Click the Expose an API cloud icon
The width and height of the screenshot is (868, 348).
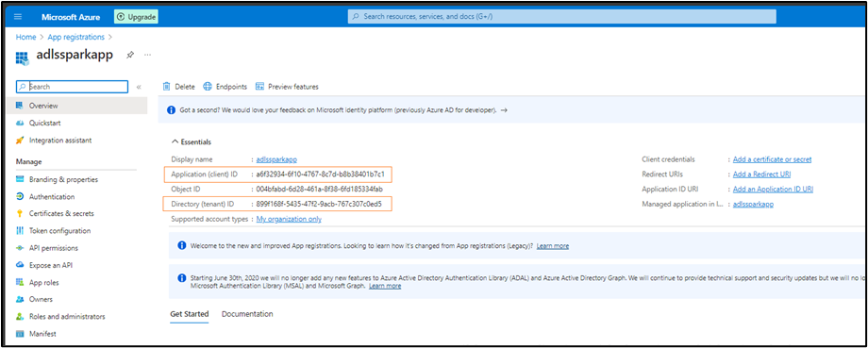(x=20, y=265)
